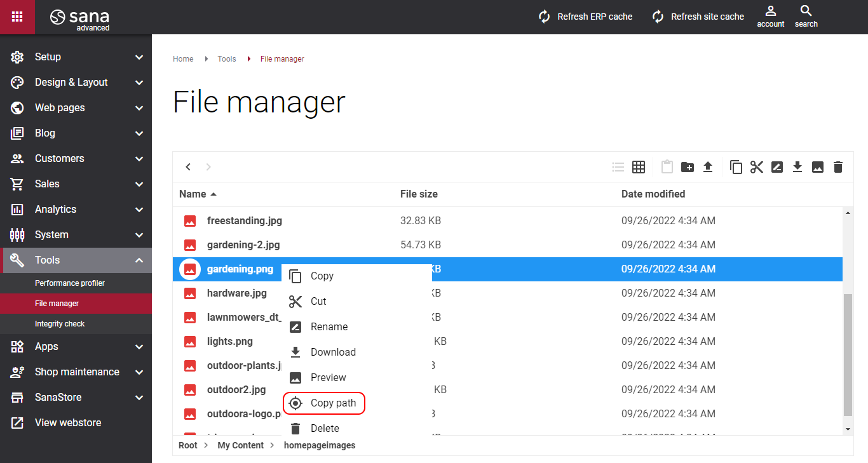Select gardening.png file row
Viewport: 868px width, 463px height.
[x=508, y=269]
